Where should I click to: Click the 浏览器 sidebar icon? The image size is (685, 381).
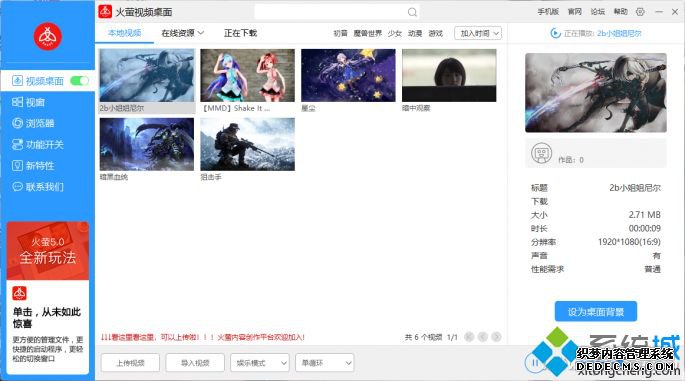pos(17,123)
